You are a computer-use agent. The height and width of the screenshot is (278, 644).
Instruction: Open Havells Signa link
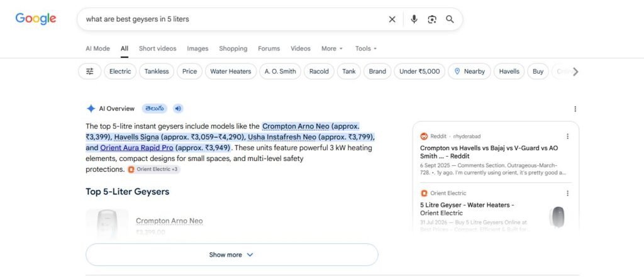136,136
